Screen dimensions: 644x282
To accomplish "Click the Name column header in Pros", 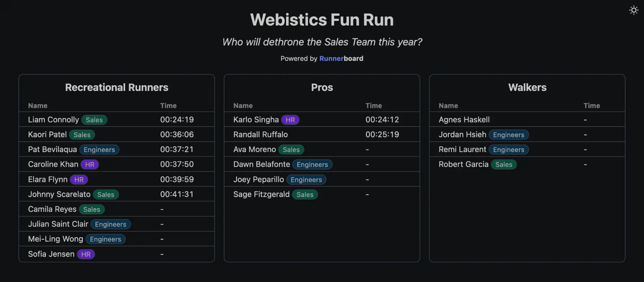I will [243, 106].
